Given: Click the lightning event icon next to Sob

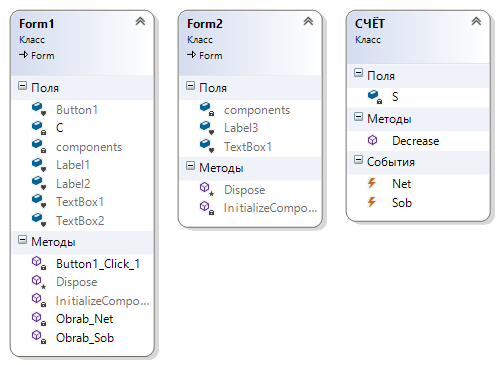Looking at the screenshot, I should pyautogui.click(x=372, y=202).
